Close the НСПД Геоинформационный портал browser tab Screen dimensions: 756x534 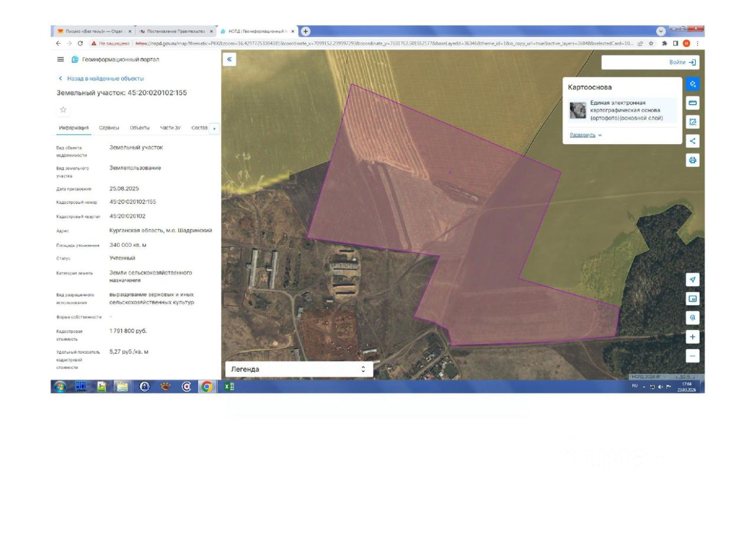[293, 31]
